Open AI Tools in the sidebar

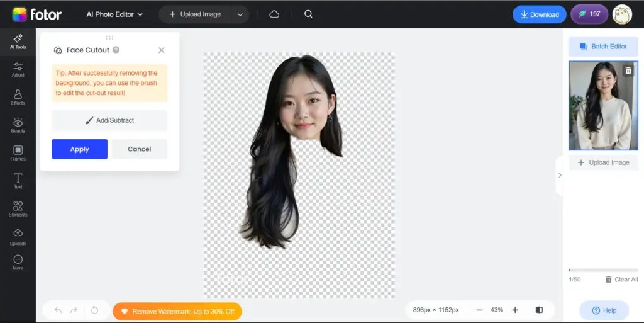coord(18,42)
